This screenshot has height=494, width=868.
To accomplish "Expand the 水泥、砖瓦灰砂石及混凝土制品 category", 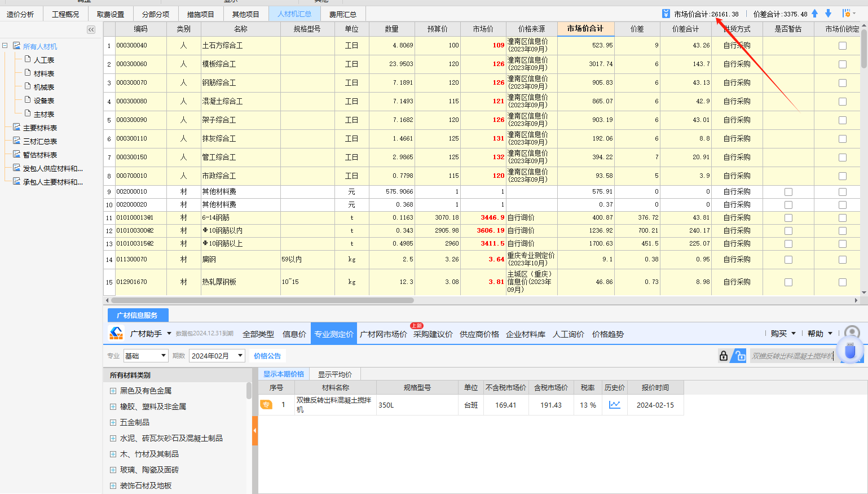I will (x=113, y=438).
